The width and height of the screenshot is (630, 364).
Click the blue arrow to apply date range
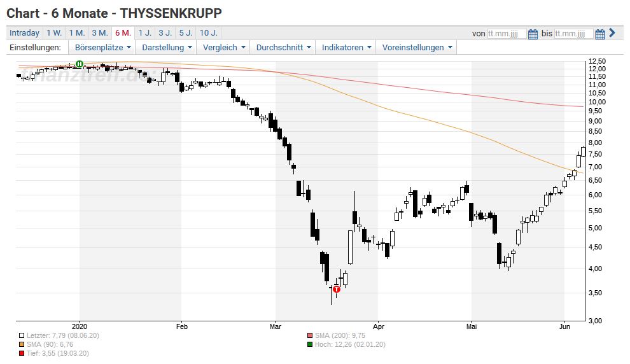coord(612,33)
